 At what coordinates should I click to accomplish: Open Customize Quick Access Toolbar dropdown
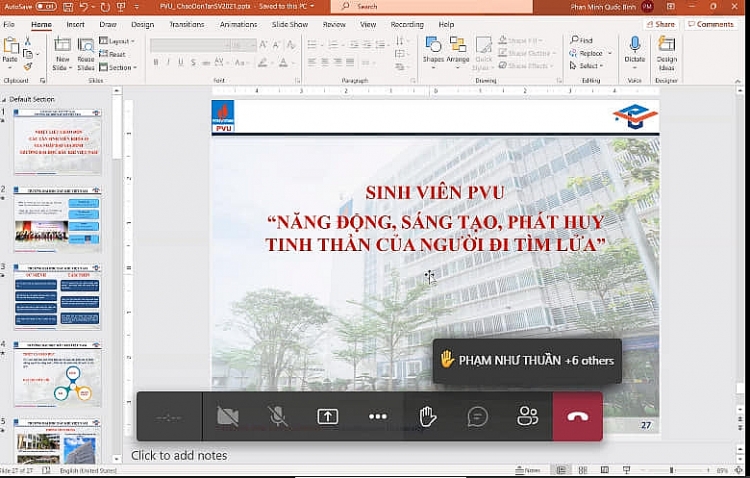pyautogui.click(x=137, y=7)
